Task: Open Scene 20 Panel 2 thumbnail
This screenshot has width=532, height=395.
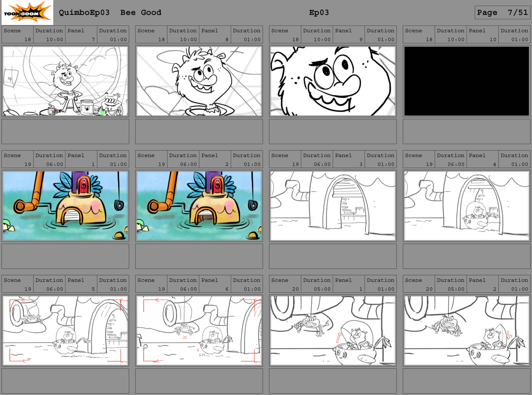Action: click(467, 331)
